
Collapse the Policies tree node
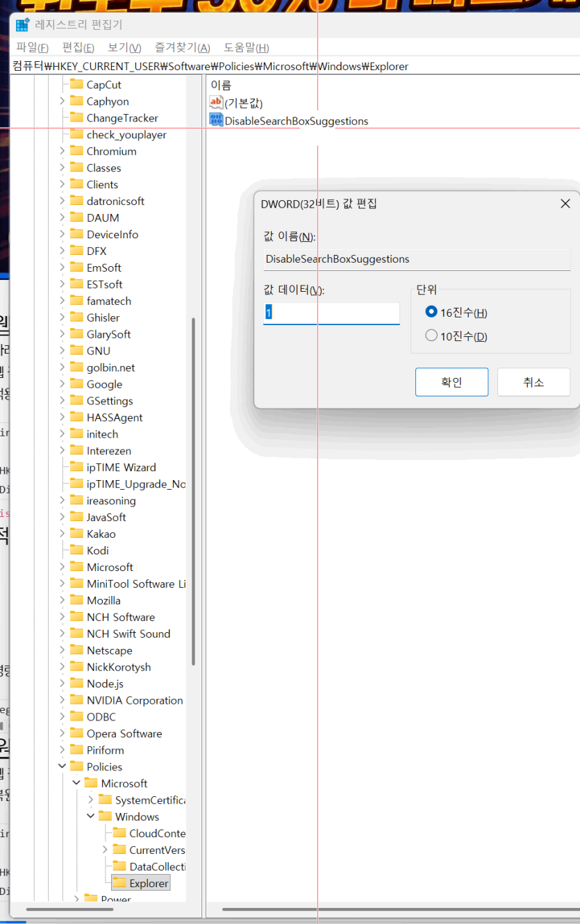62,766
